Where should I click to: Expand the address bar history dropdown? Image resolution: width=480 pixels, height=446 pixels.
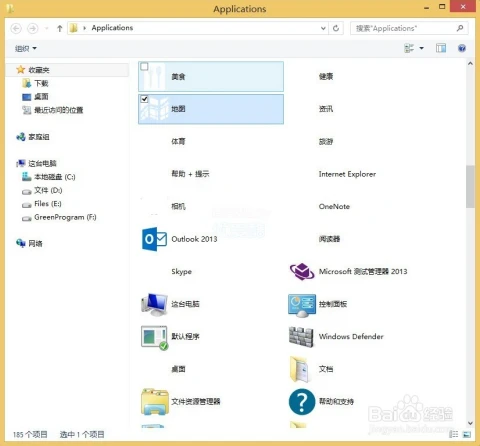tap(323, 28)
